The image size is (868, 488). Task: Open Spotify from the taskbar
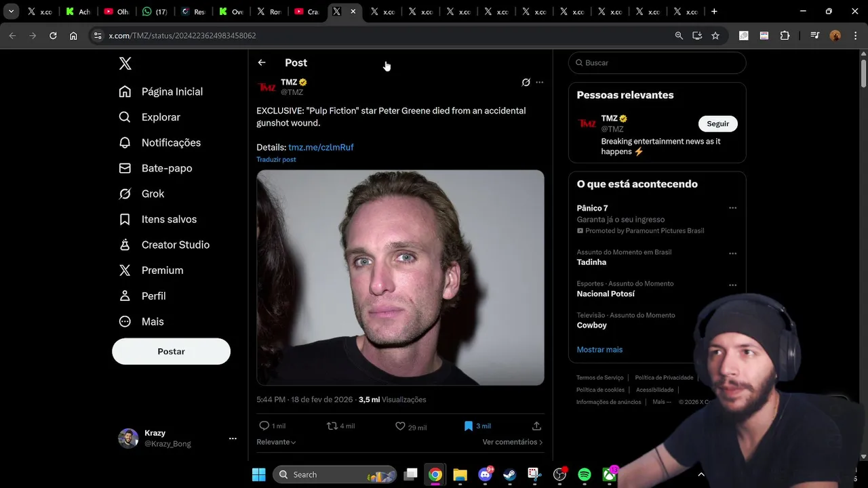click(x=585, y=474)
